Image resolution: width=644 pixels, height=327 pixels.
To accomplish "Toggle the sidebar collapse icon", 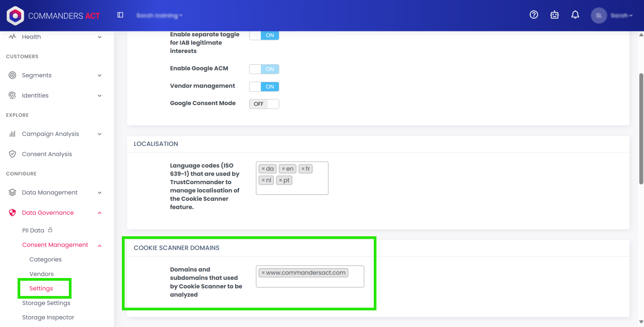I will [x=120, y=15].
